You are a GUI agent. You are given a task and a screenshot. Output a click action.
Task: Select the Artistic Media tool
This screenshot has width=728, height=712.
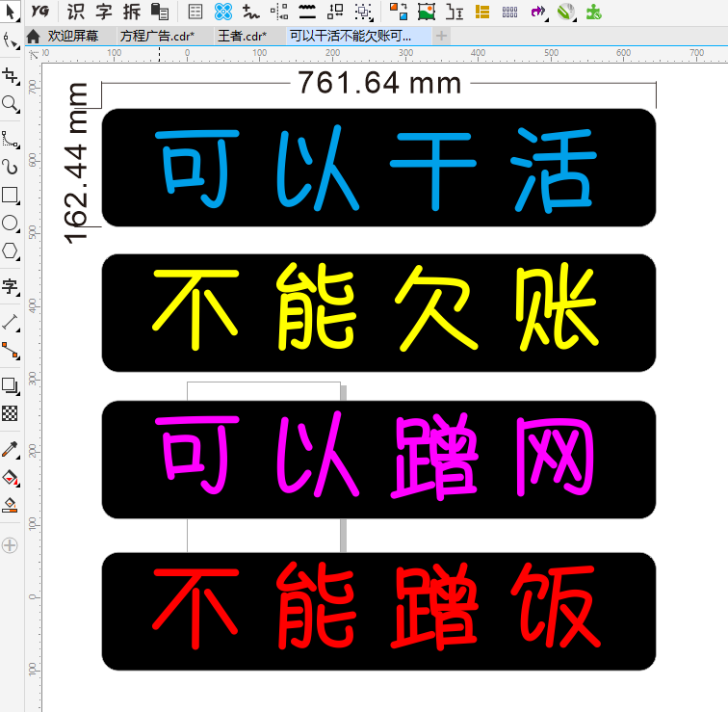pos(11,167)
